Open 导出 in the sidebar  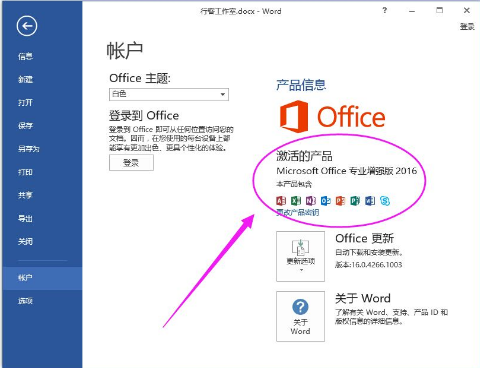(25, 218)
